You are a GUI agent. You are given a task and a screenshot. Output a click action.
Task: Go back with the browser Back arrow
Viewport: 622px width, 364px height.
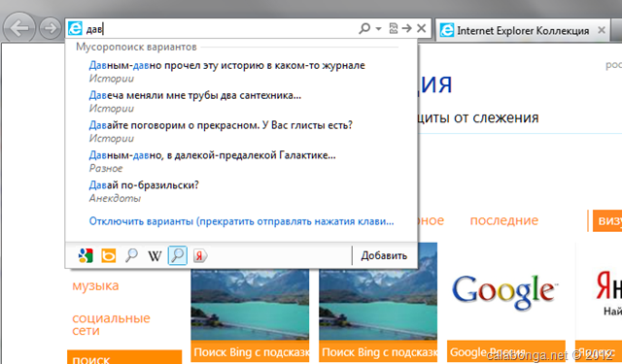pos(18,28)
